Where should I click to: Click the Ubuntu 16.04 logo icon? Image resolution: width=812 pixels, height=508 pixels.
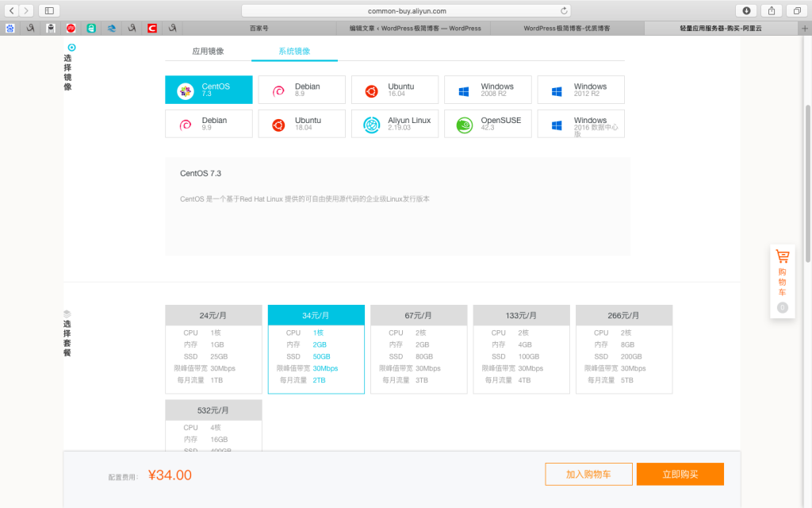coord(371,90)
